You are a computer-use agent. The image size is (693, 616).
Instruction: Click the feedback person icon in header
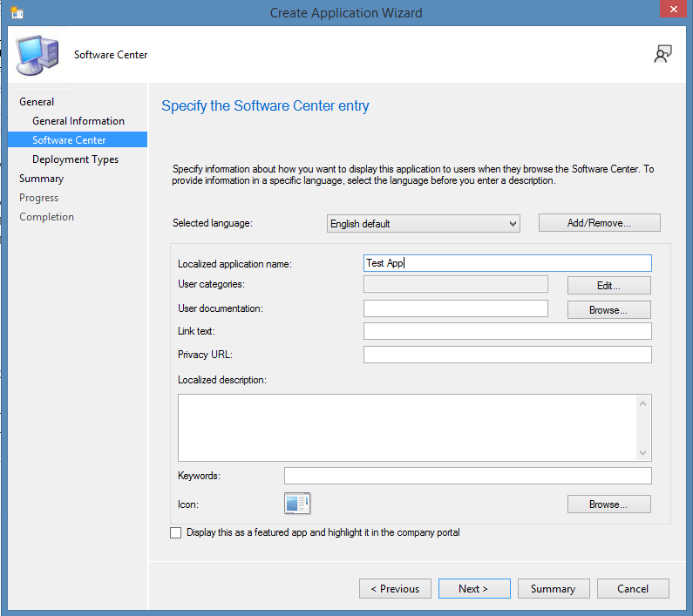(662, 54)
